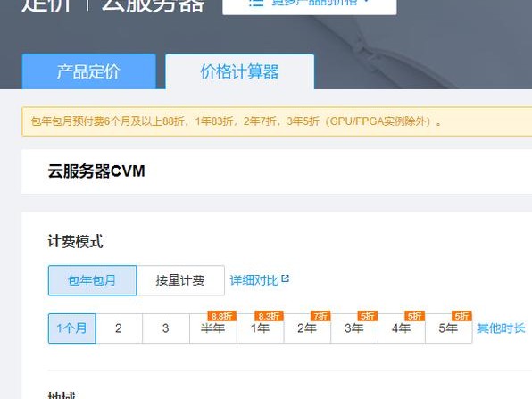This screenshot has width=532, height=399.
Task: Click the 8.8折 discount badge
Action: click(x=222, y=316)
